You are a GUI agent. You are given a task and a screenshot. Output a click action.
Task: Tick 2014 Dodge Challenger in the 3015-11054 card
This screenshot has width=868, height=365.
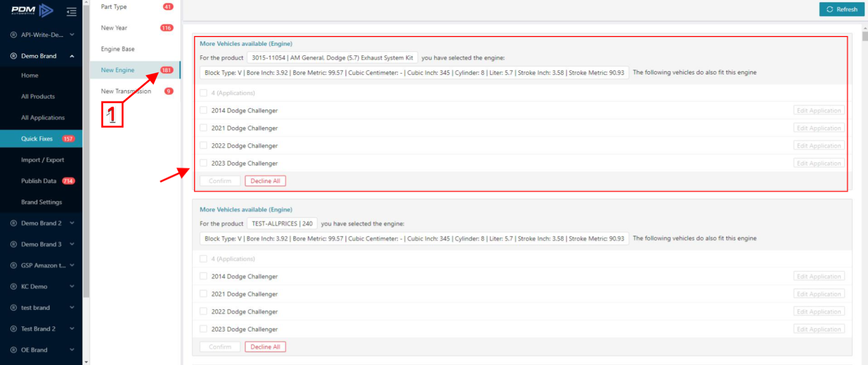click(204, 110)
